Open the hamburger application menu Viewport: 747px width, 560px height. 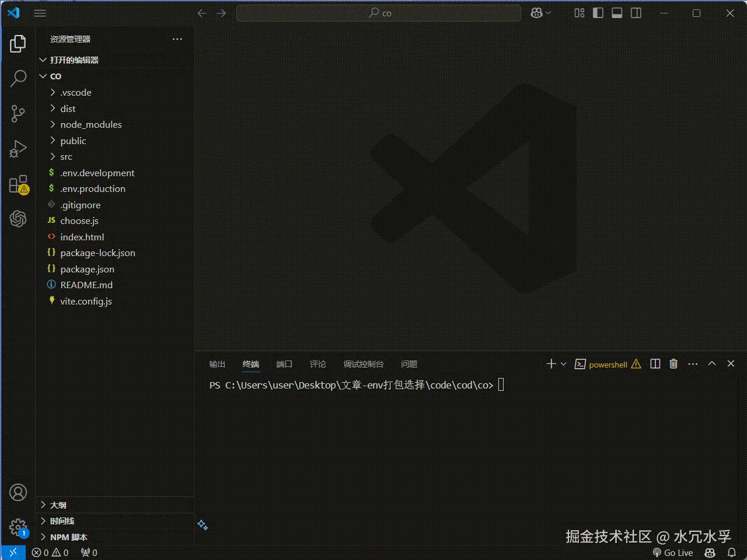40,13
